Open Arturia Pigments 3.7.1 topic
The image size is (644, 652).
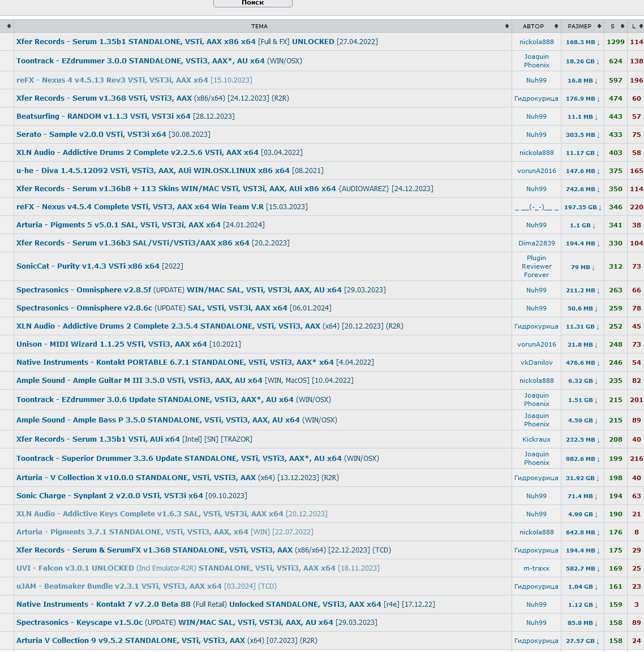(x=165, y=532)
